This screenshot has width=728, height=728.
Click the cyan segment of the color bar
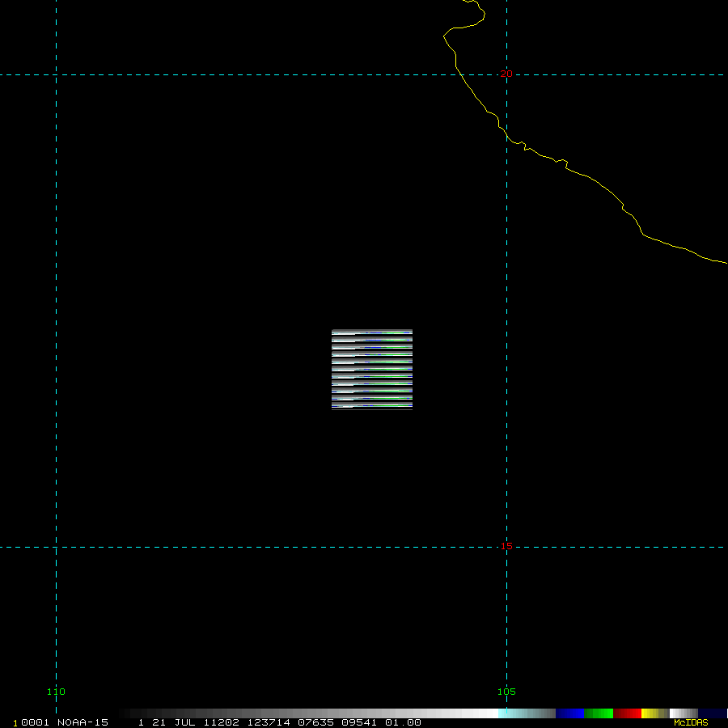click(526, 713)
